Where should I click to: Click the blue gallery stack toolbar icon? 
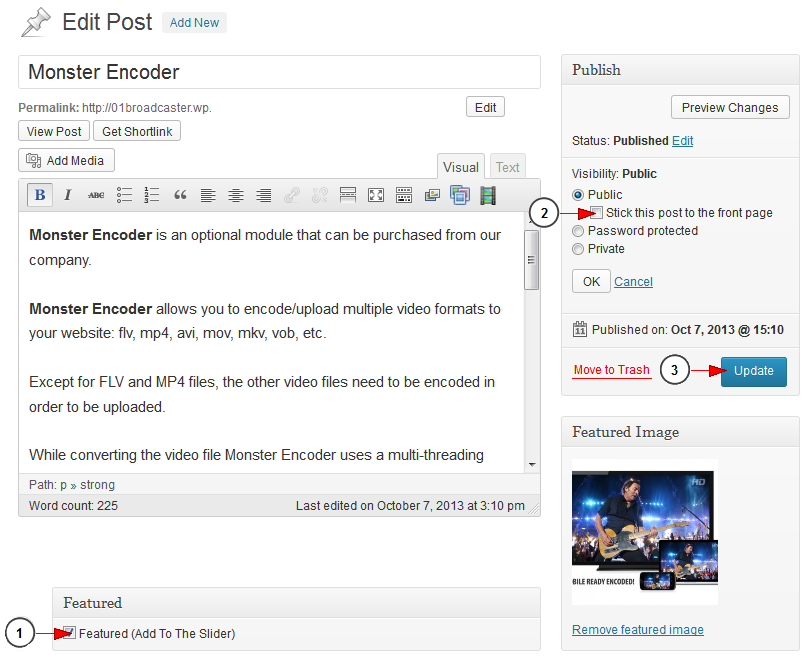(460, 195)
